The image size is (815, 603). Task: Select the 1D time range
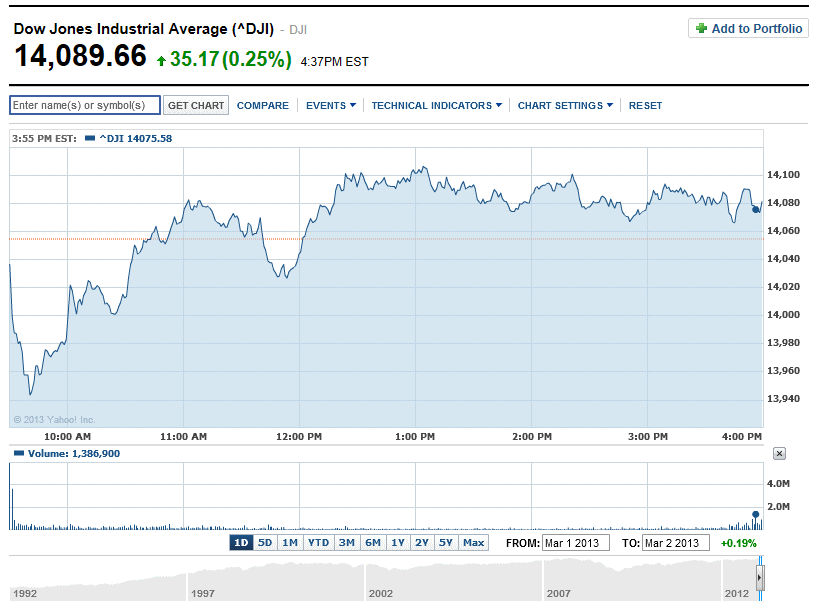(241, 543)
